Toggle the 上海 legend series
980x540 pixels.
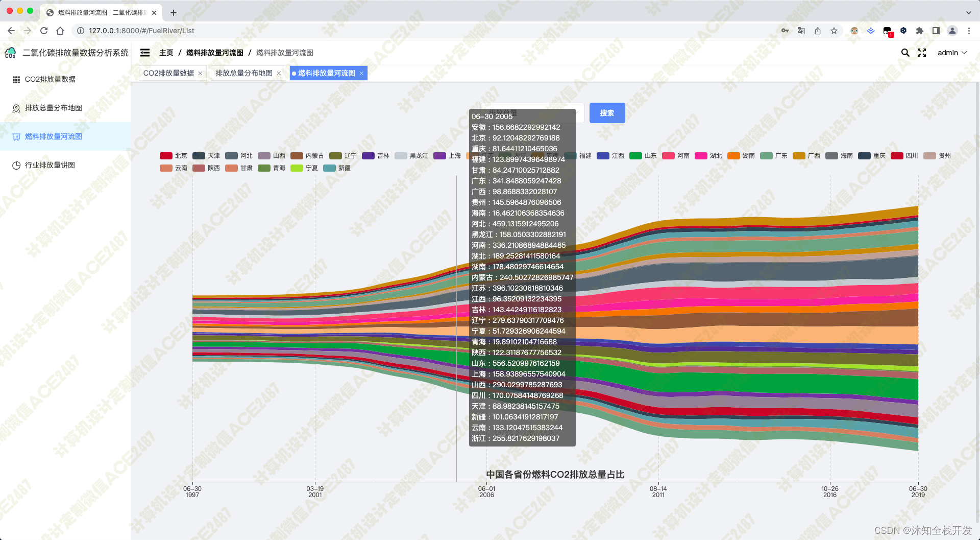447,156
